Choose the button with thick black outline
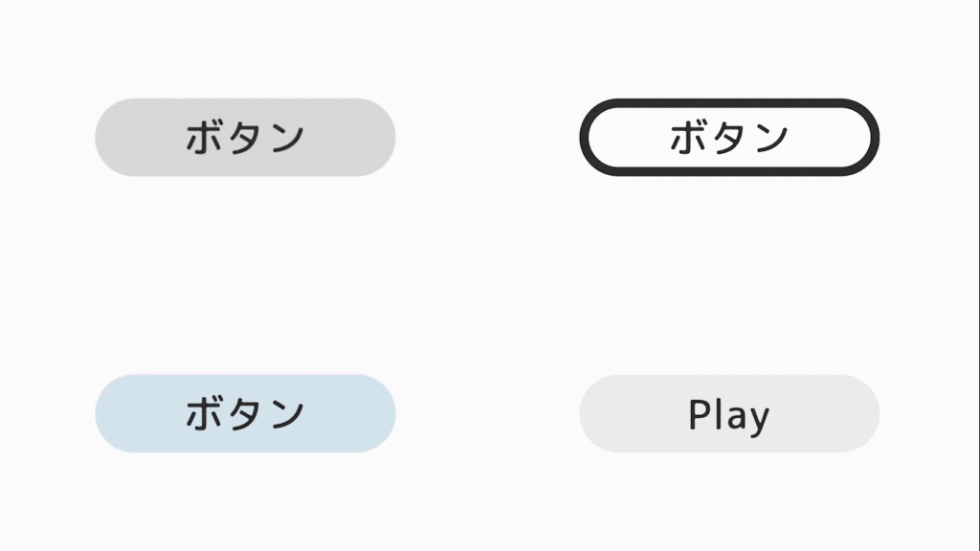This screenshot has width=980, height=551. (729, 137)
